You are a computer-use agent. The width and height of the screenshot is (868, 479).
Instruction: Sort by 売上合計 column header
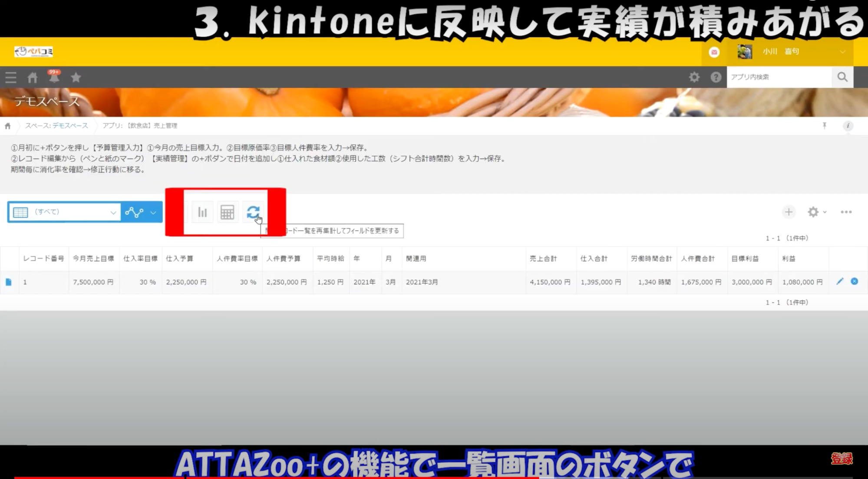point(543,259)
